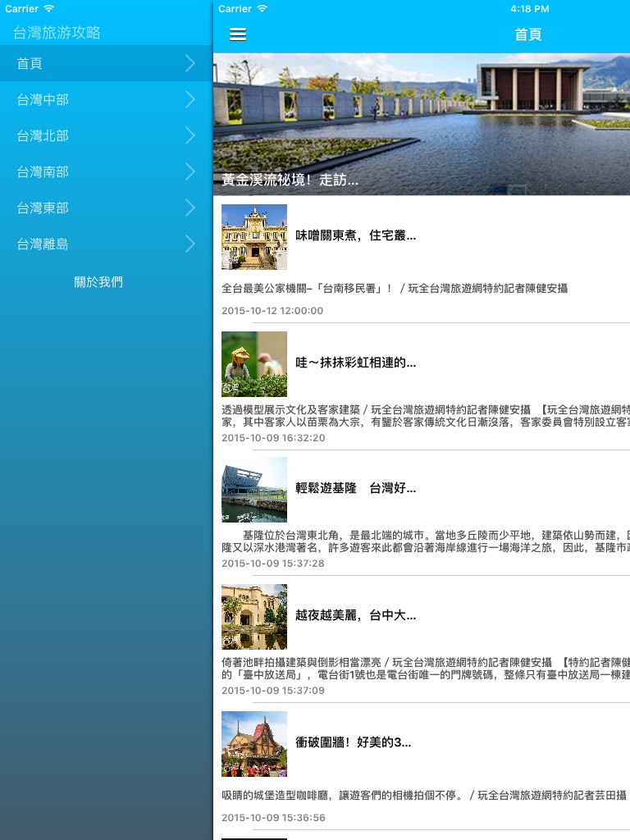The height and width of the screenshot is (840, 630).
Task: Open article titled 哇～抹抹彩虹相連的...
Action: [356, 363]
